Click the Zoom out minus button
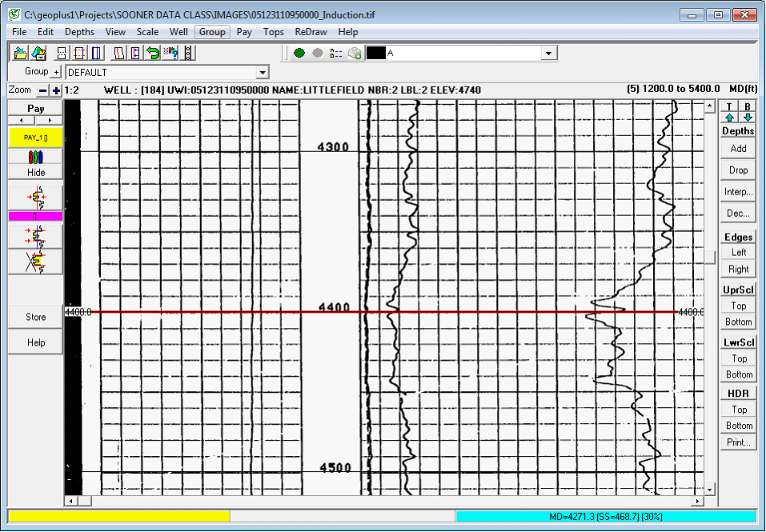766x532 pixels. coord(43,90)
